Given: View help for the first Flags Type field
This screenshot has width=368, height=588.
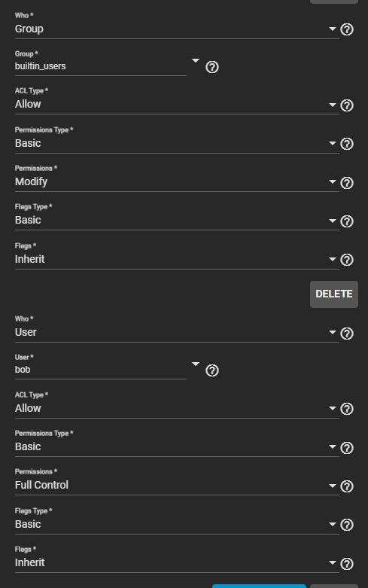Looking at the screenshot, I should [347, 221].
